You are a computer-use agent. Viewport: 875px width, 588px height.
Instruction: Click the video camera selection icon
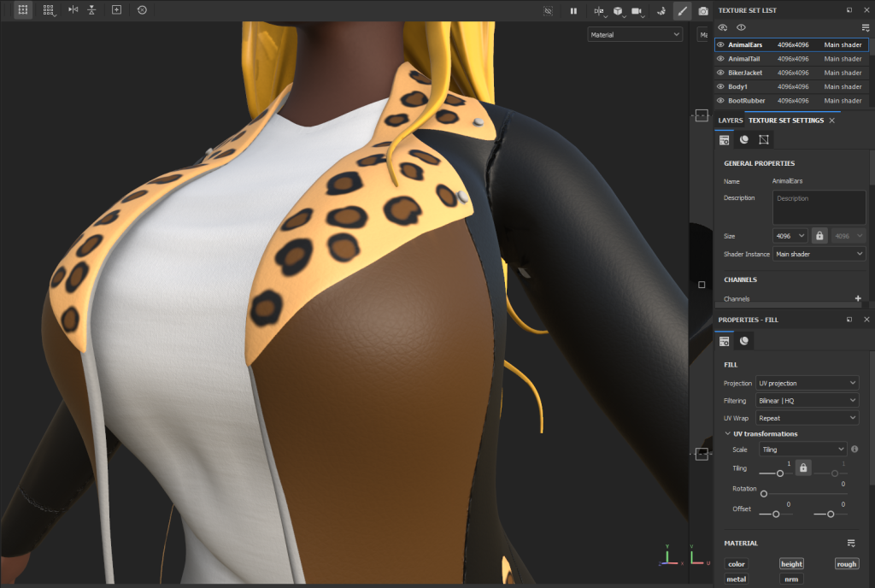637,11
